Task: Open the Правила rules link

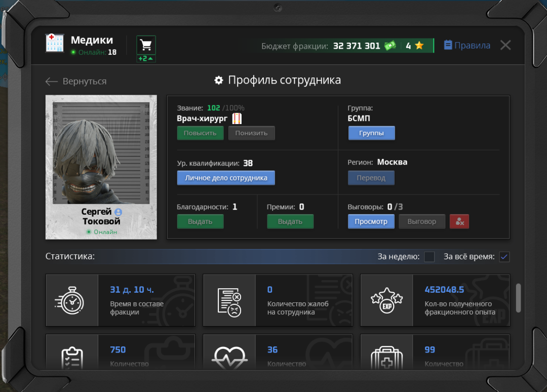Action: pos(467,46)
